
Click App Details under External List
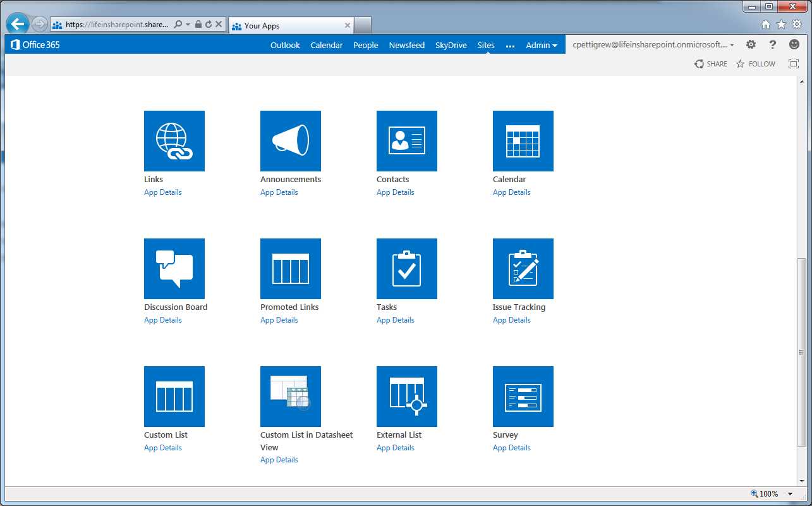click(395, 447)
